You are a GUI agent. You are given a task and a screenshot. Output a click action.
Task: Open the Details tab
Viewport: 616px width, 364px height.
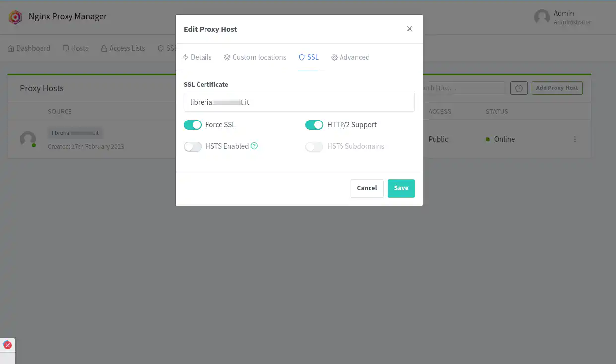(x=197, y=57)
